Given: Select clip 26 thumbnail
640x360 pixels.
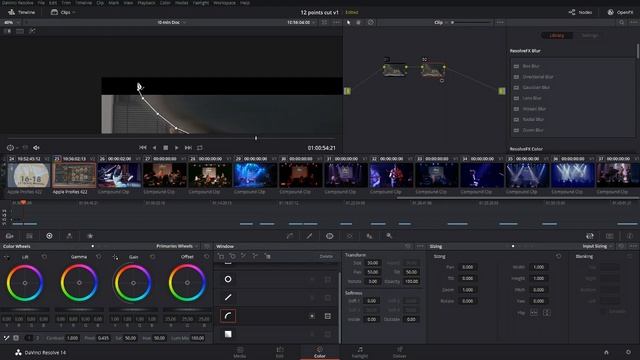Looking at the screenshot, I should coord(119,175).
